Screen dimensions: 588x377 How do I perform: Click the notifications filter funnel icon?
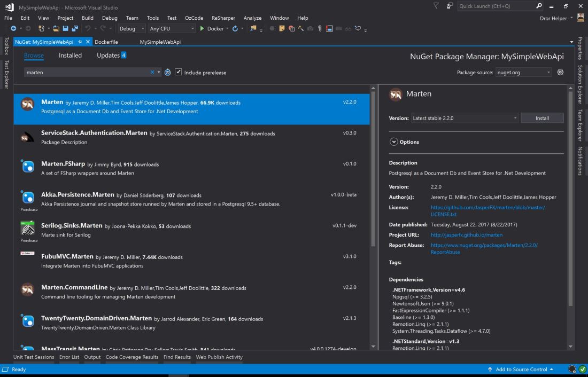436,6
